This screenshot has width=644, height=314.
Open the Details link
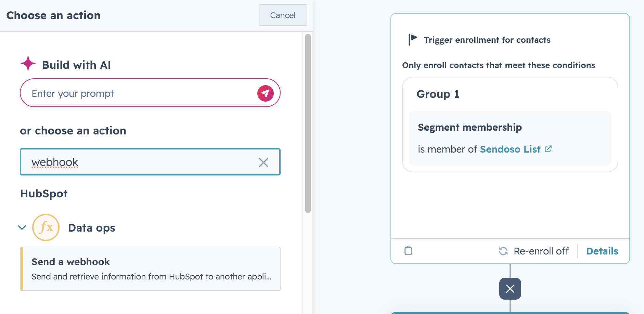tap(602, 251)
